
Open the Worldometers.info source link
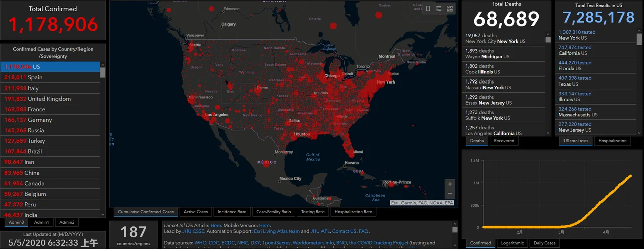pyautogui.click(x=312, y=243)
